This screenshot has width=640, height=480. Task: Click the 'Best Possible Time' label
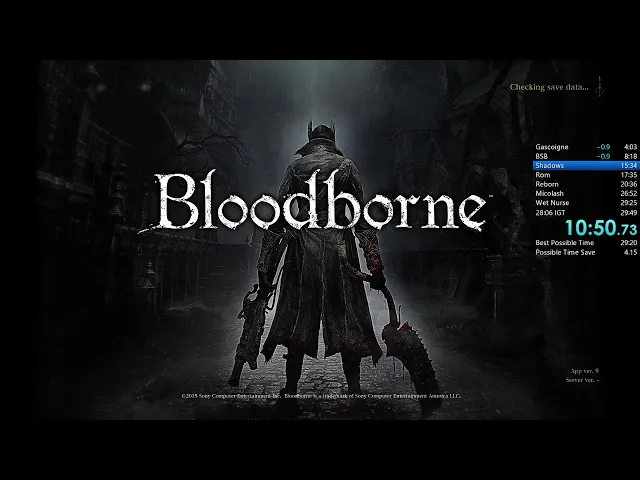point(565,243)
